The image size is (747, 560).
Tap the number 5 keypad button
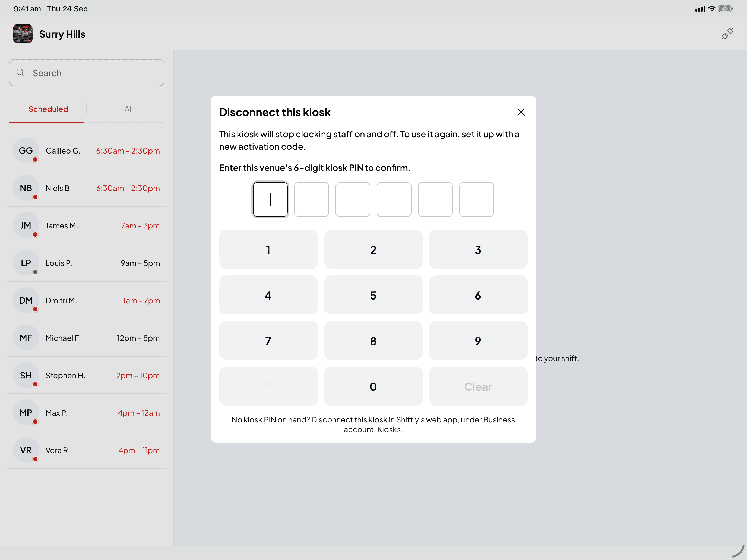point(373,295)
